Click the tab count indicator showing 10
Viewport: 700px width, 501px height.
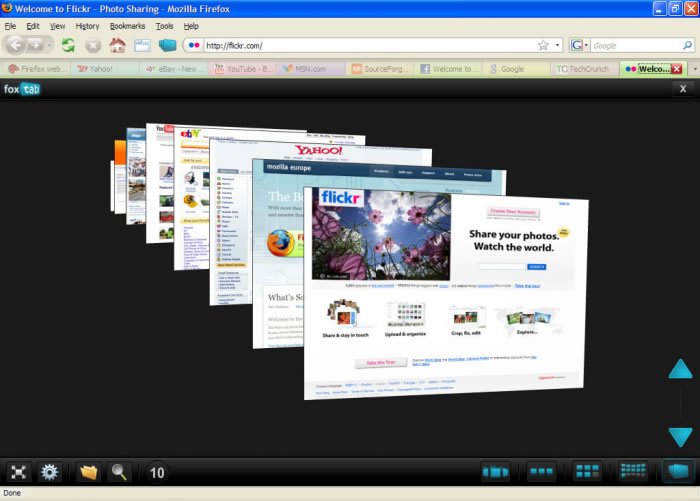tap(157, 472)
